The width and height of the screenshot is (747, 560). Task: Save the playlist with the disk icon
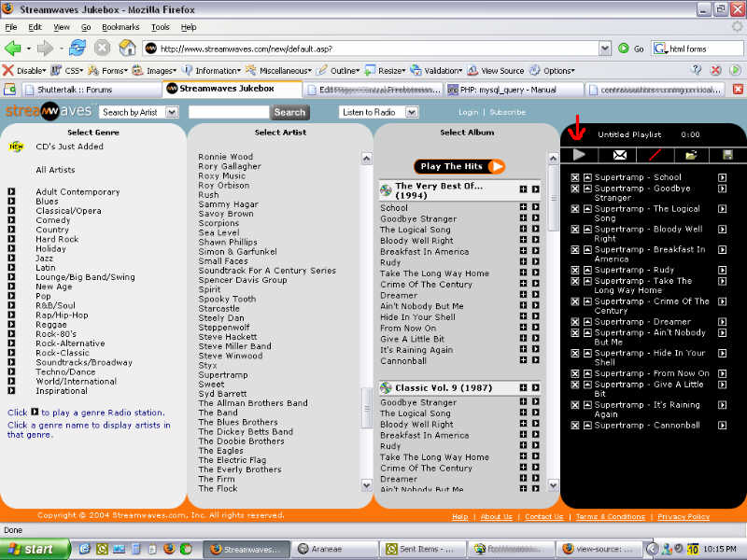[x=727, y=155]
